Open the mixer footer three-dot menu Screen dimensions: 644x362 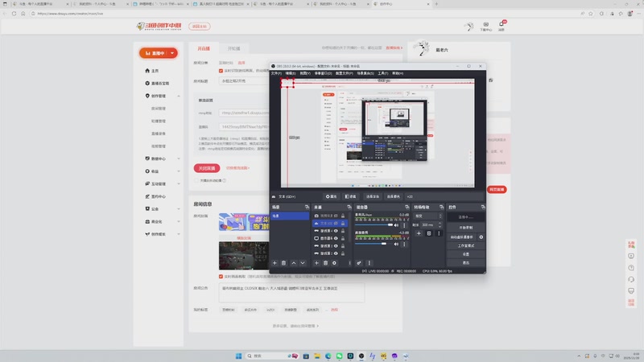(x=369, y=263)
